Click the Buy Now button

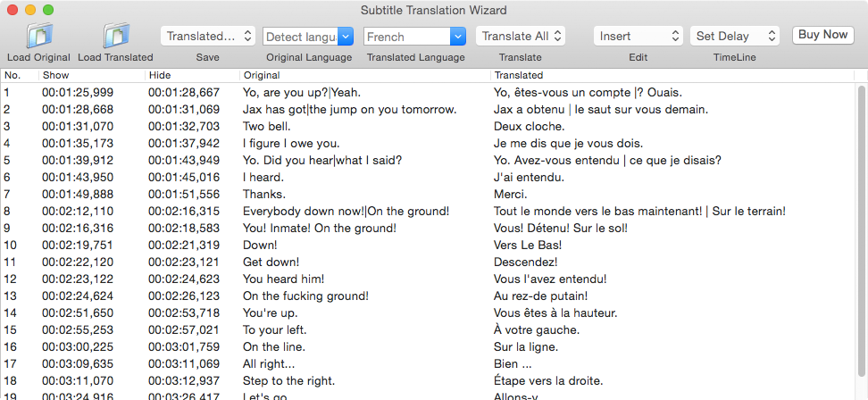pos(822,35)
